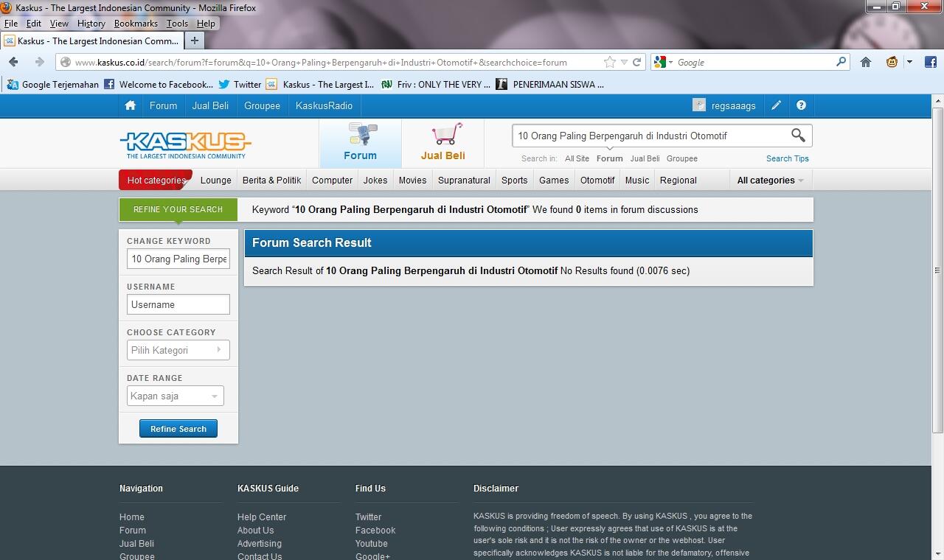Open the Google Terjemahan bookmark
The image size is (944, 560).
53,84
